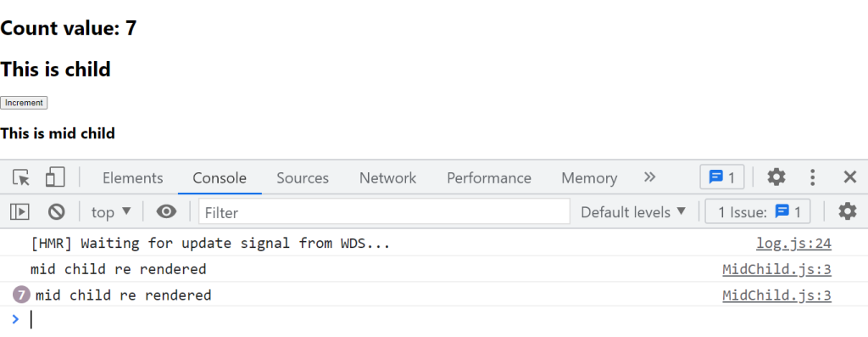Open the Default levels dropdown
This screenshot has height=337, width=868.
[x=633, y=211]
